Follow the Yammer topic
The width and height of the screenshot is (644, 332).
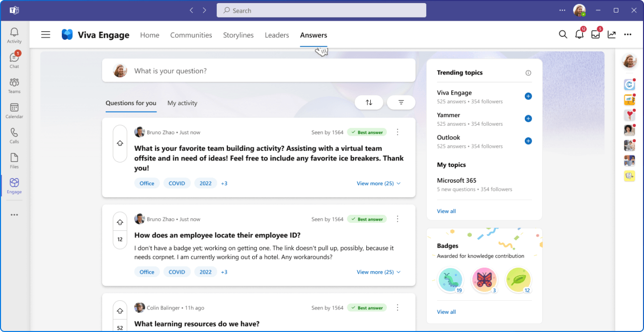coord(528,119)
